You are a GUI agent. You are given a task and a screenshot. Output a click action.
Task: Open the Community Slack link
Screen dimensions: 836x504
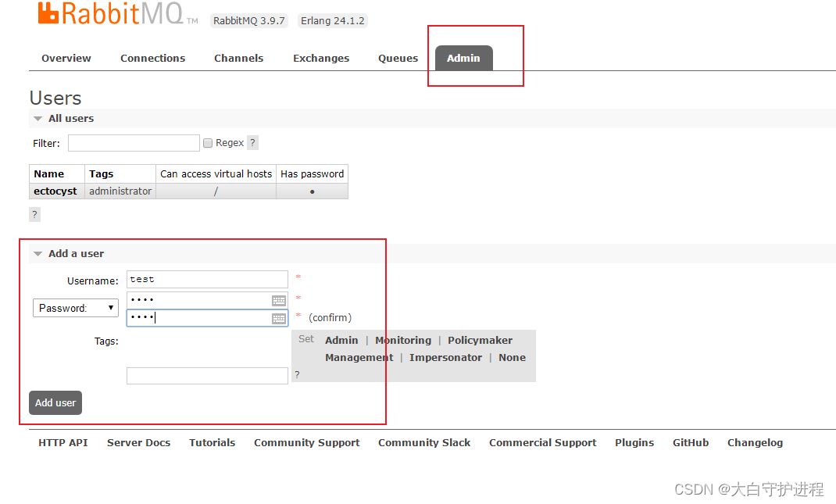tap(424, 443)
